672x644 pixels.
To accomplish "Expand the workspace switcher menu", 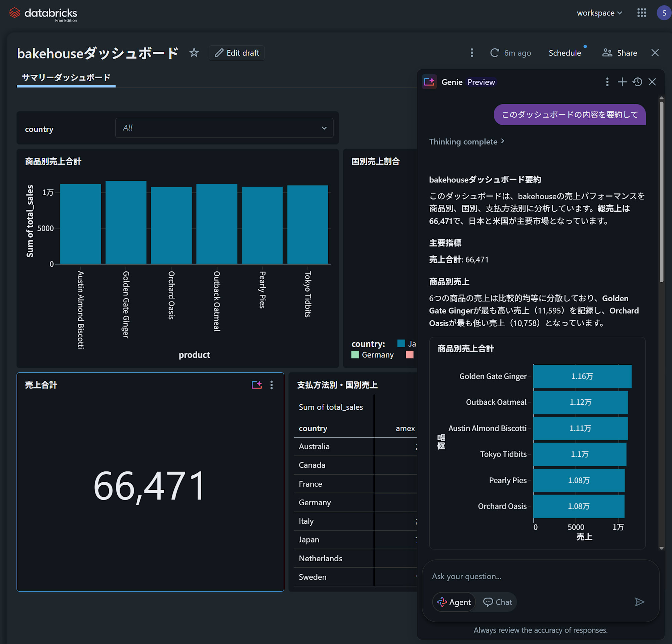I will click(x=599, y=13).
